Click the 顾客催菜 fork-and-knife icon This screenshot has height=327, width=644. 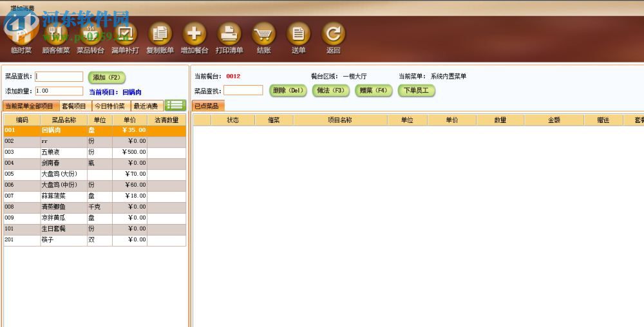56,34
